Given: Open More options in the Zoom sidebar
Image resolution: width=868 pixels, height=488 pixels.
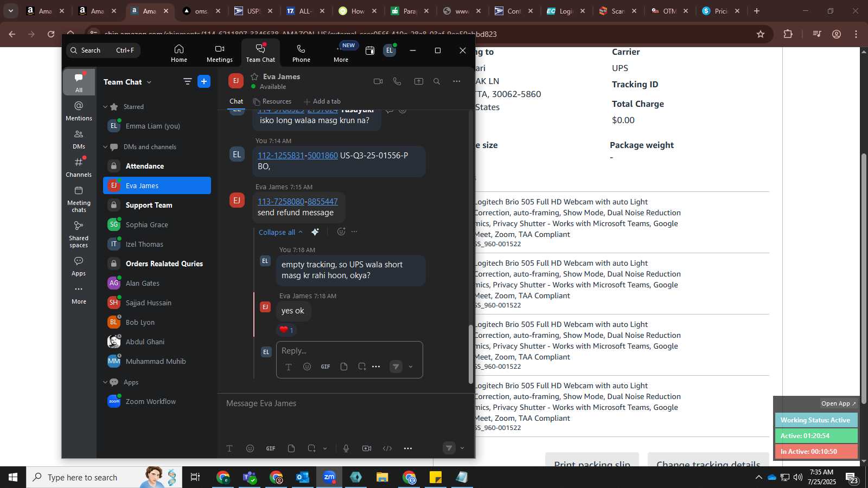Looking at the screenshot, I should click(79, 294).
